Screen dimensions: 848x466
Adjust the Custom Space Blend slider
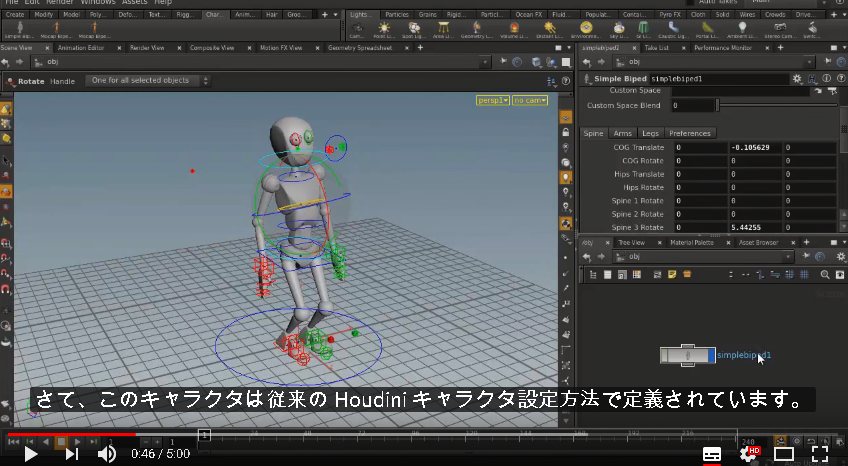[778, 105]
